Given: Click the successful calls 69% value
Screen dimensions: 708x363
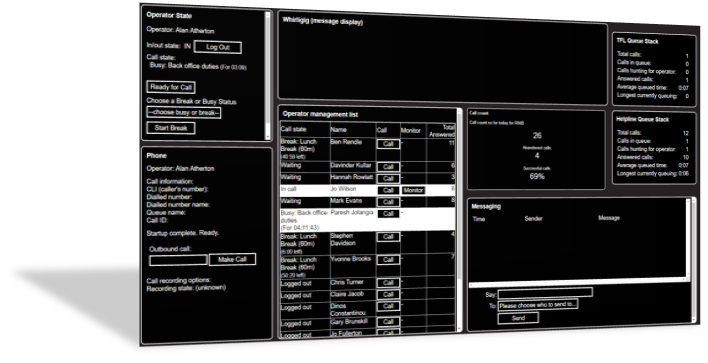Looking at the screenshot, I should pyautogui.click(x=537, y=177).
